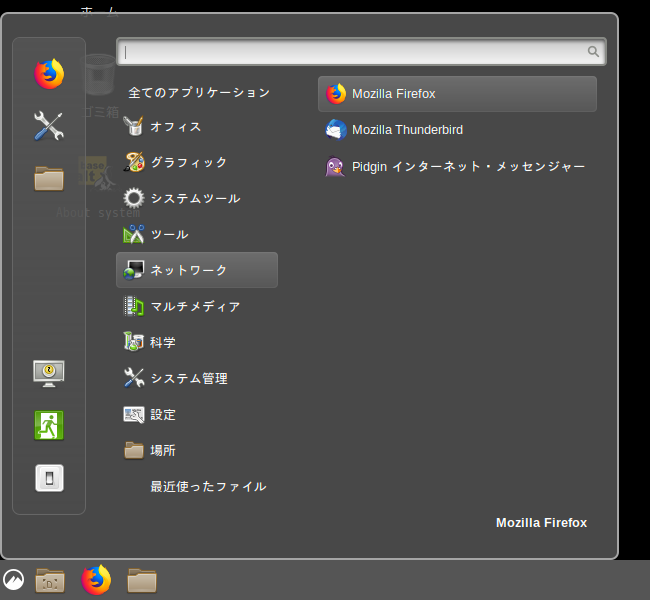The image size is (650, 600).
Task: Open the 科学 category
Action: point(197,342)
